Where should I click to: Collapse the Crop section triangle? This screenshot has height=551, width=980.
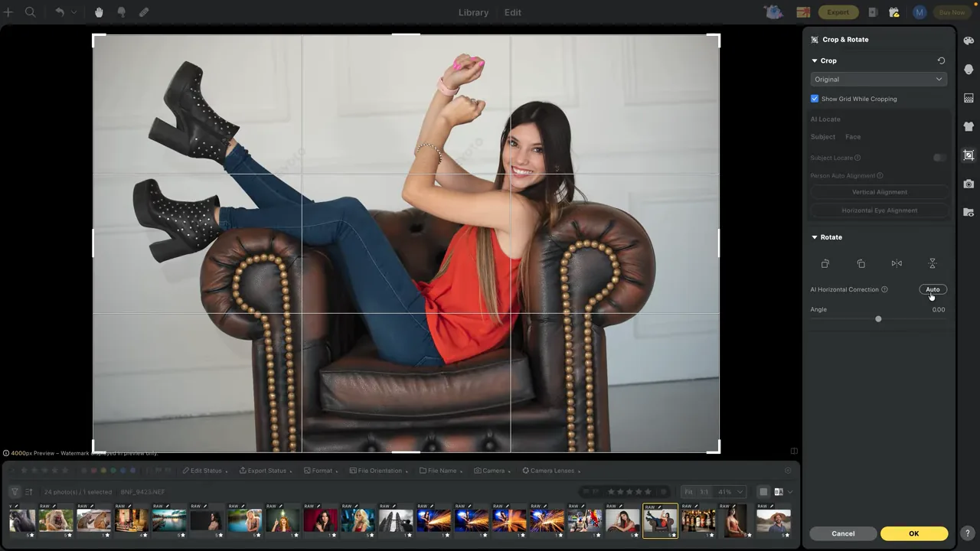point(815,60)
